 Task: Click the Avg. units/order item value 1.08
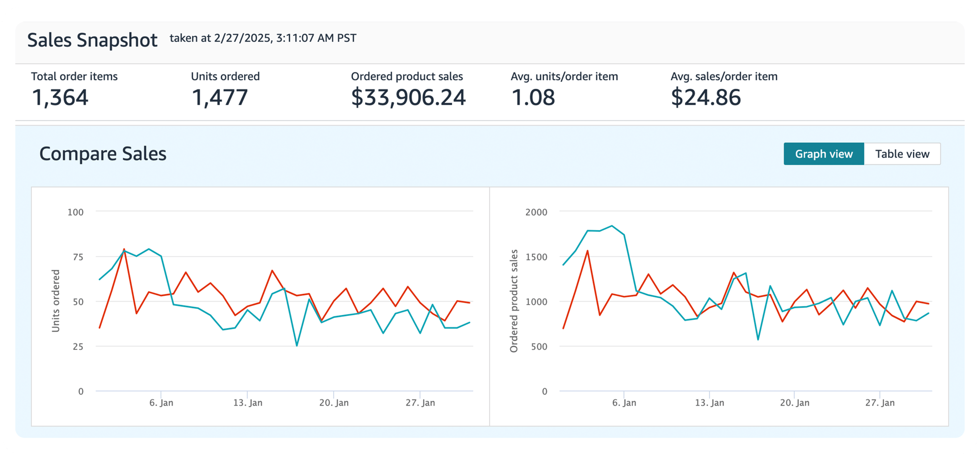tap(533, 97)
